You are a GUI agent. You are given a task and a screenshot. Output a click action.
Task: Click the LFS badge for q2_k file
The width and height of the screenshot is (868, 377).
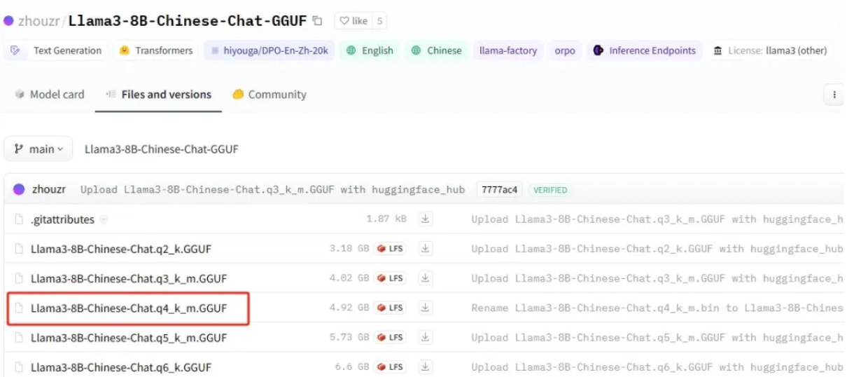pos(391,249)
